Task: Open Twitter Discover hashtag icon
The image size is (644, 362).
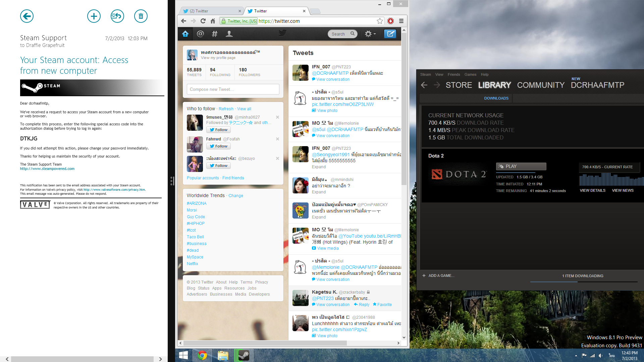Action: pos(215,34)
